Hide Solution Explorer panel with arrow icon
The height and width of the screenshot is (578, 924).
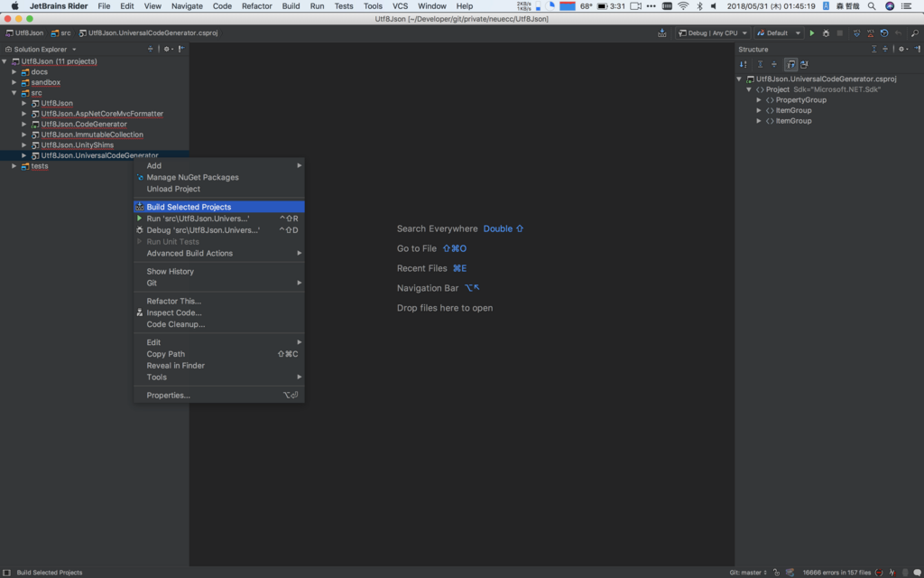[181, 49]
